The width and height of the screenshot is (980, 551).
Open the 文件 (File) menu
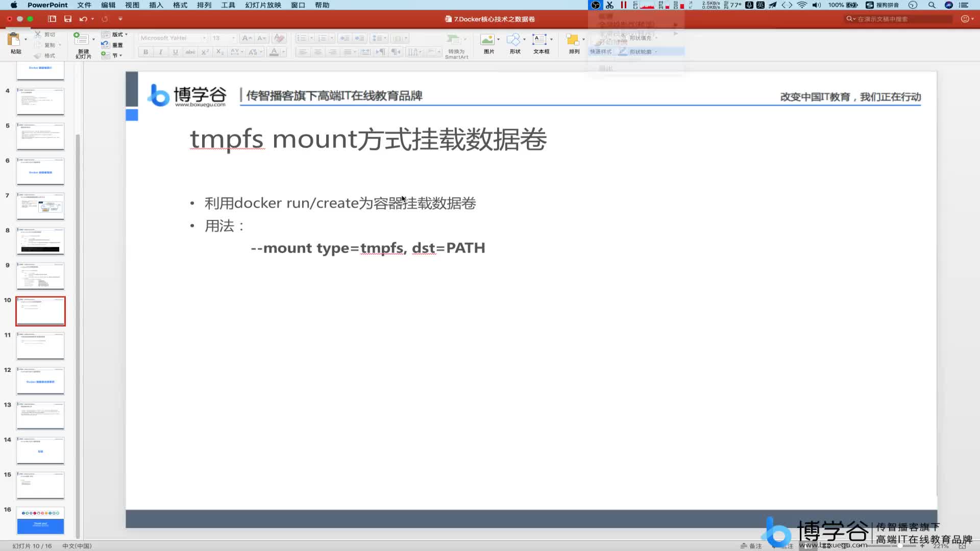[84, 5]
